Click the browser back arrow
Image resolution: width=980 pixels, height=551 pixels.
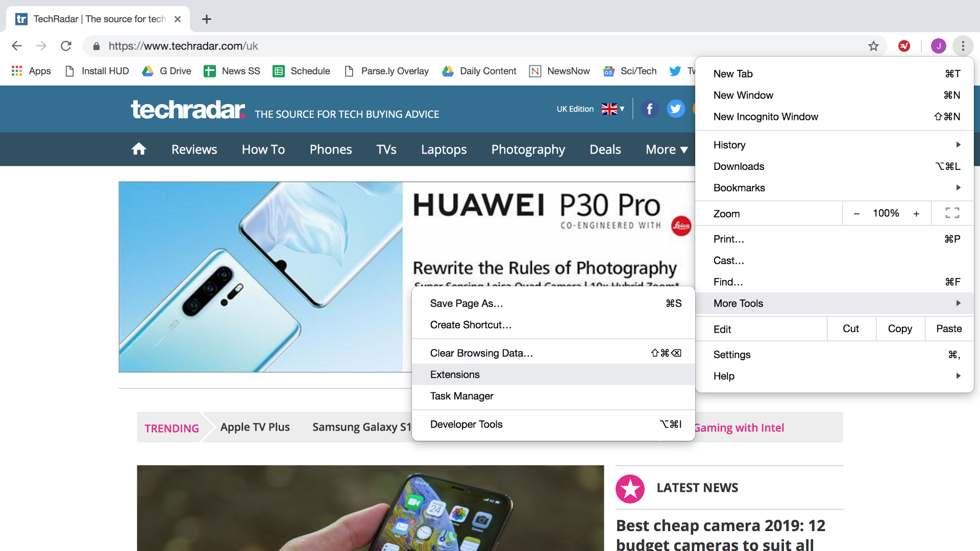pos(17,46)
